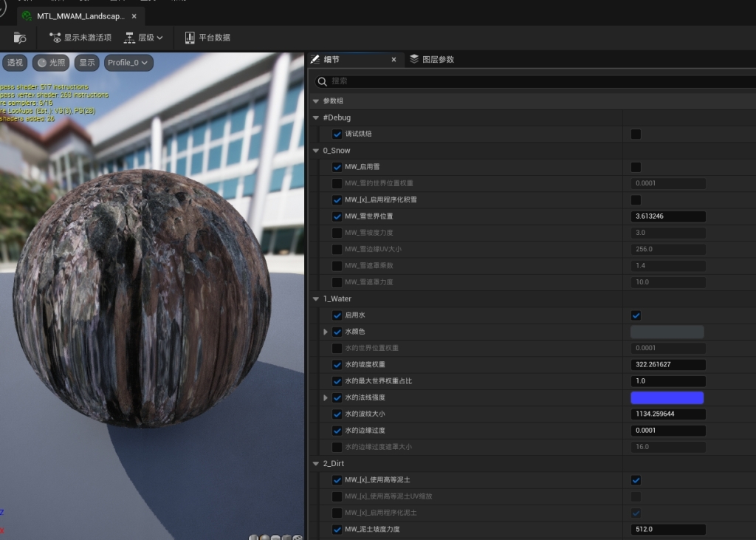The width and height of the screenshot is (756, 540).
Task: Uncheck override beside 水的法线强度
Action: (x=337, y=397)
